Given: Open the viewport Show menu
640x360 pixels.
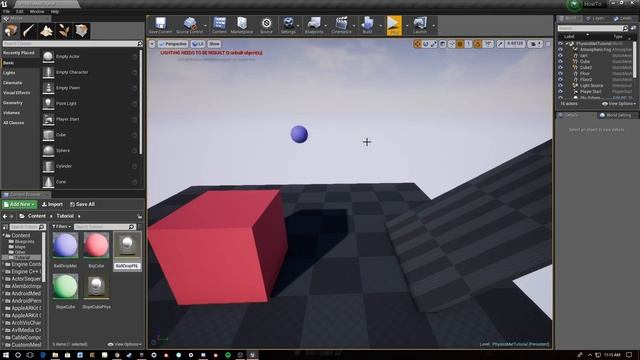Looking at the screenshot, I should click(x=214, y=44).
